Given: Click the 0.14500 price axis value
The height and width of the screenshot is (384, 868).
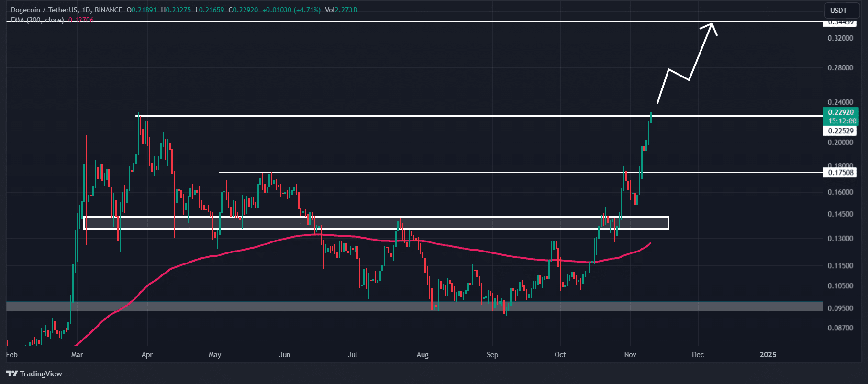Looking at the screenshot, I should (x=840, y=214).
